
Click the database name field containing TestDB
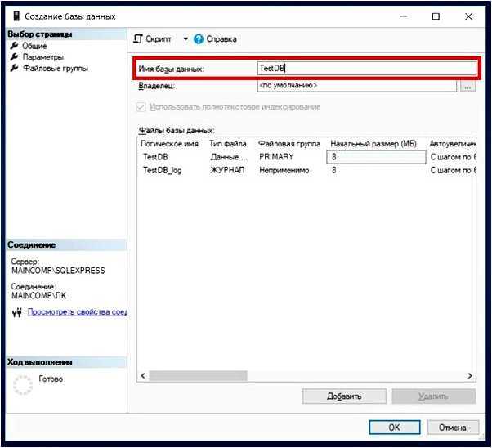coord(366,68)
